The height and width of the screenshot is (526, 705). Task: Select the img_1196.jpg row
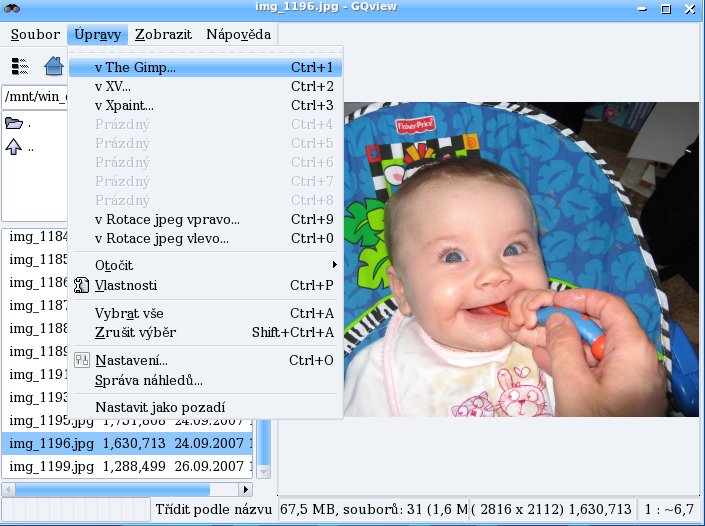coord(127,443)
